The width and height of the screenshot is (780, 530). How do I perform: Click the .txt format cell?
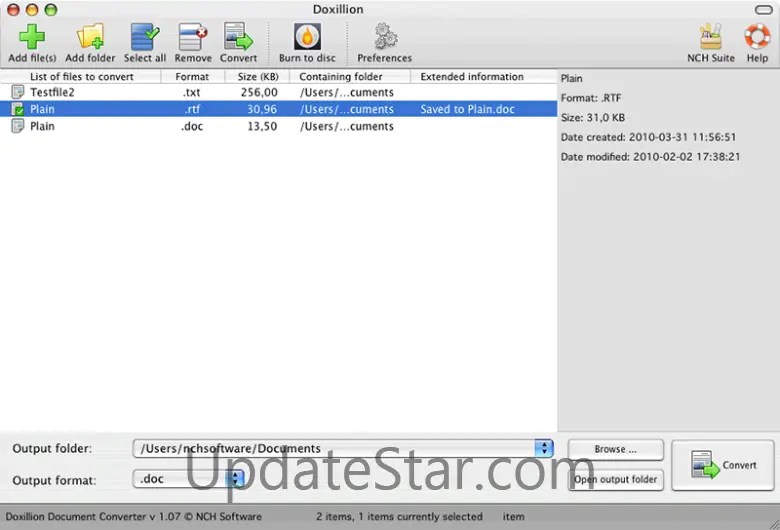tap(192, 92)
